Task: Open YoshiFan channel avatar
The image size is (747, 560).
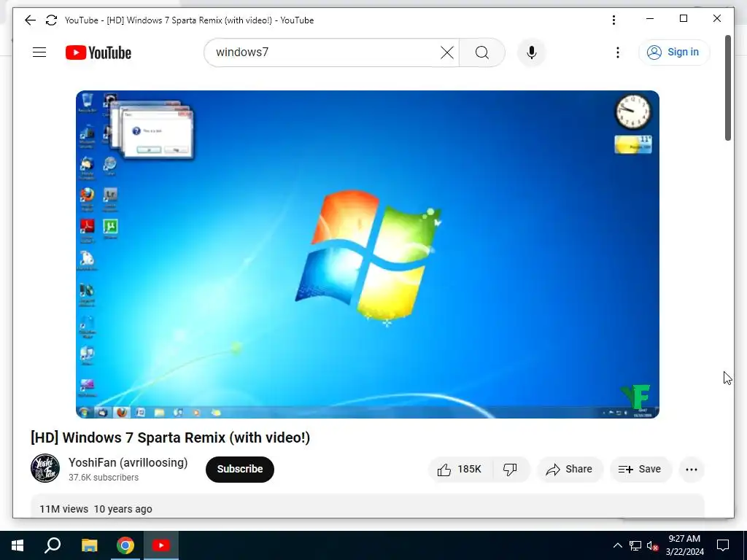Action: (x=45, y=468)
